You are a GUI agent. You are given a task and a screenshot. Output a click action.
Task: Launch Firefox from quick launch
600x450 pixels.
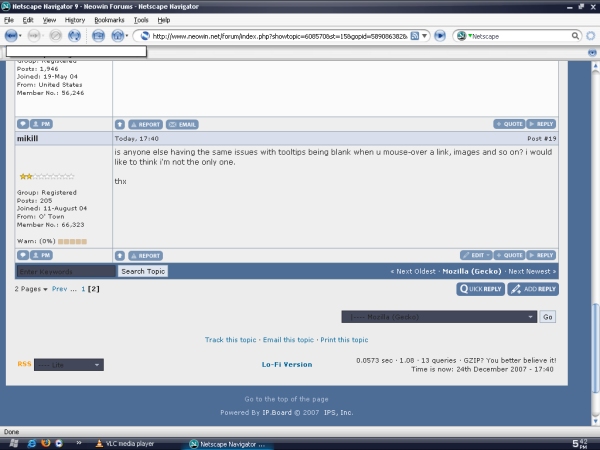point(46,443)
